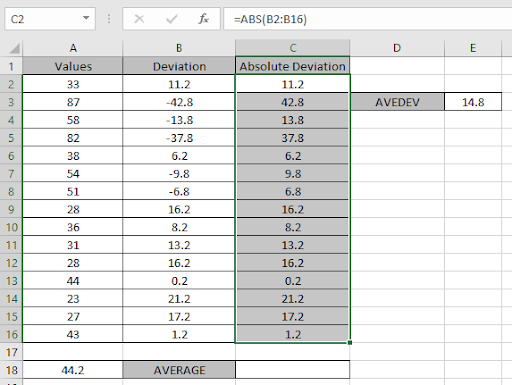Select row 2 header

(x=11, y=84)
